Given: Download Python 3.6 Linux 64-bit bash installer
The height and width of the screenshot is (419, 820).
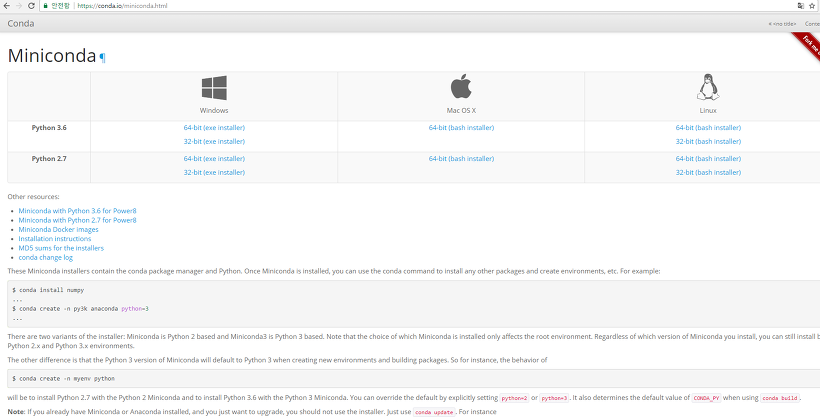Looking at the screenshot, I should click(708, 128).
